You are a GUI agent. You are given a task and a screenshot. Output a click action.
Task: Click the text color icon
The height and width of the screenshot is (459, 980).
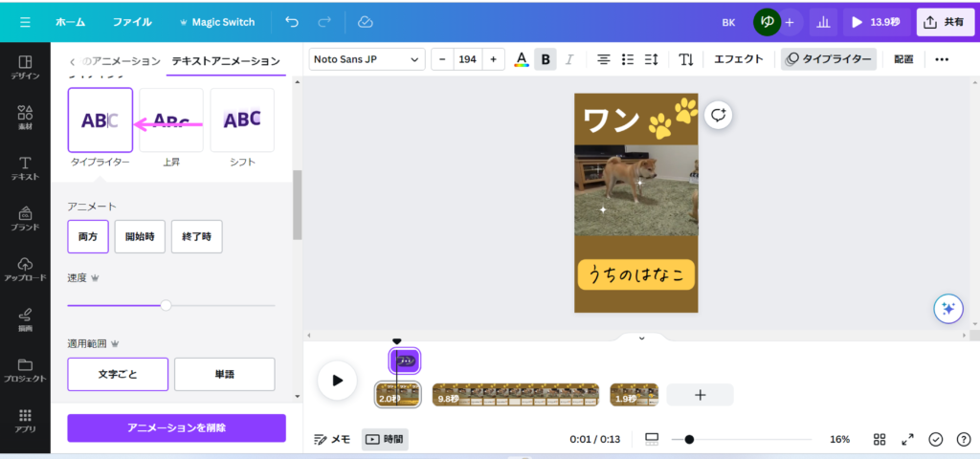tap(522, 59)
